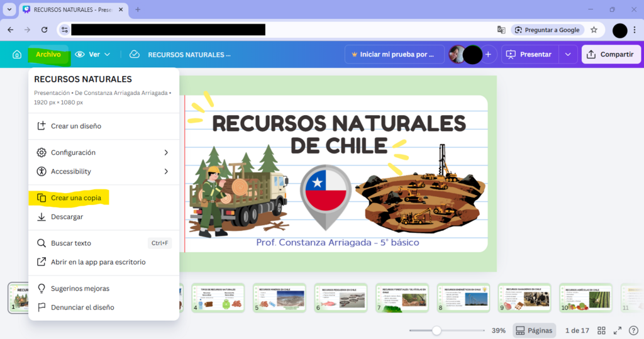Select Descargar from the menu
Viewport: 644px width, 339px height.
pos(104,216)
